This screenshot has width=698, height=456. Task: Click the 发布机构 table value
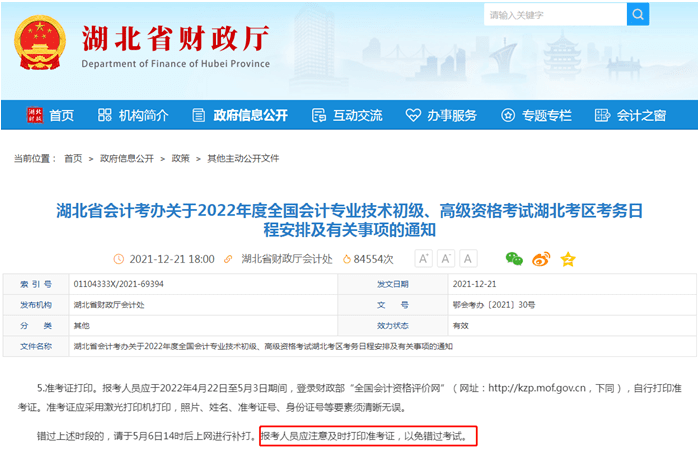click(x=109, y=305)
